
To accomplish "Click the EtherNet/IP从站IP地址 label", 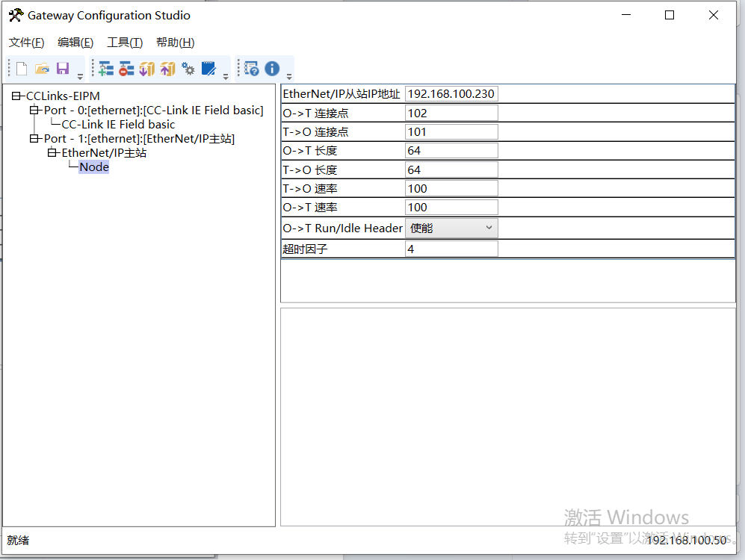I will 341,94.
